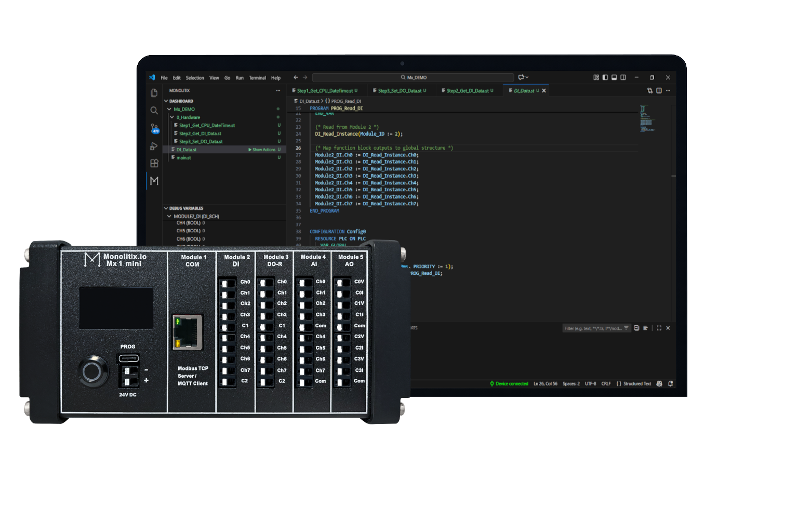The image size is (798, 532).
Task: Click the VS Code logo in title bar
Action: click(x=152, y=77)
